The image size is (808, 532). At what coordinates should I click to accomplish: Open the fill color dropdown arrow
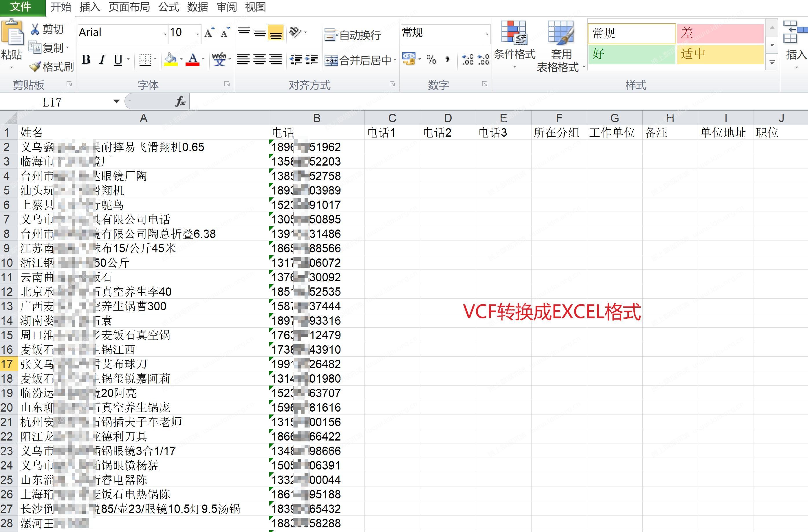pyautogui.click(x=181, y=60)
